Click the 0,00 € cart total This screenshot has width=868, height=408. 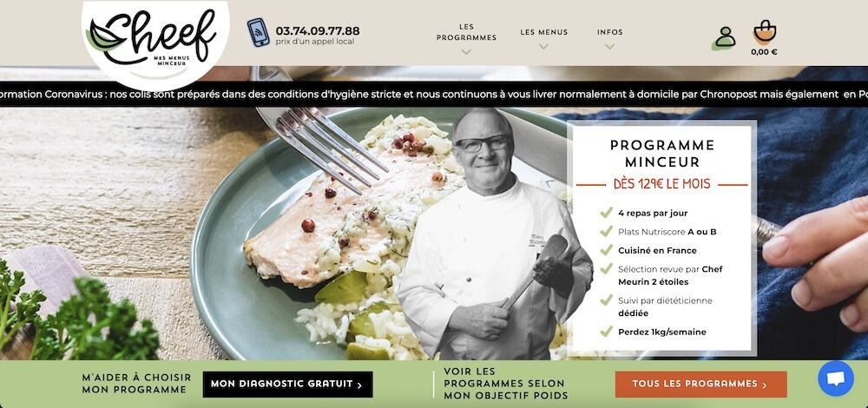(x=764, y=52)
